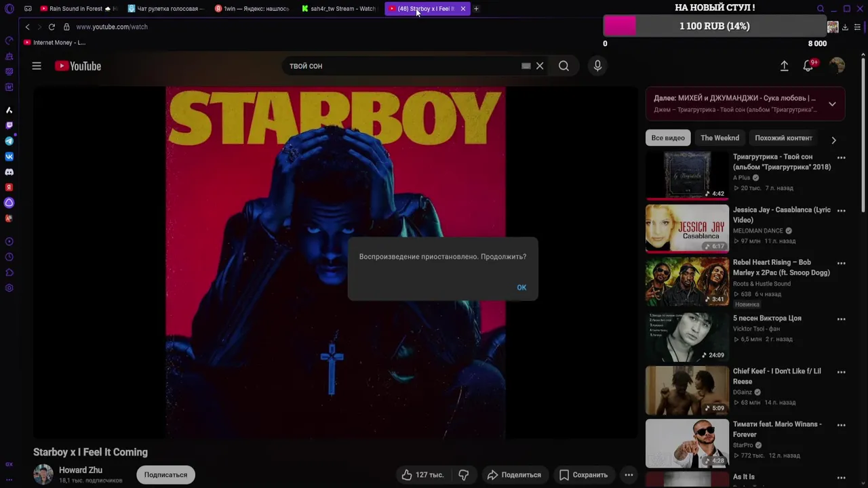Screen dimensions: 868x488
Task: Reload the current page
Action: click(x=52, y=27)
